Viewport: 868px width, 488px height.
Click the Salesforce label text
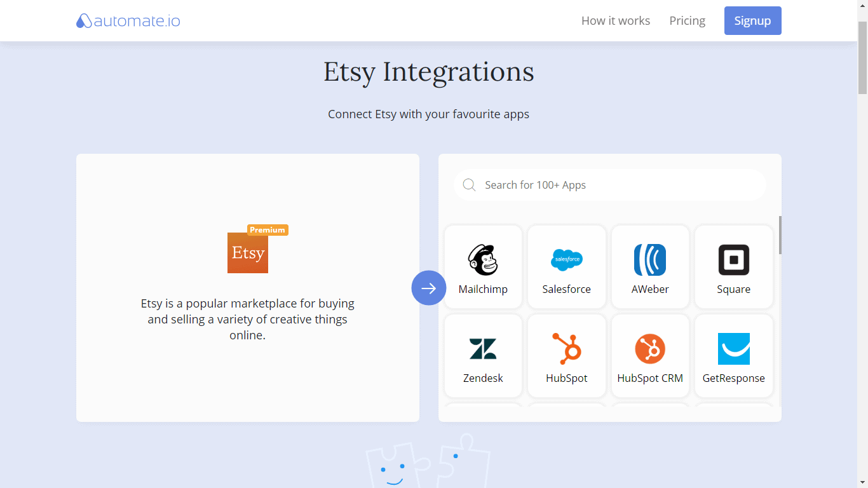tap(567, 289)
